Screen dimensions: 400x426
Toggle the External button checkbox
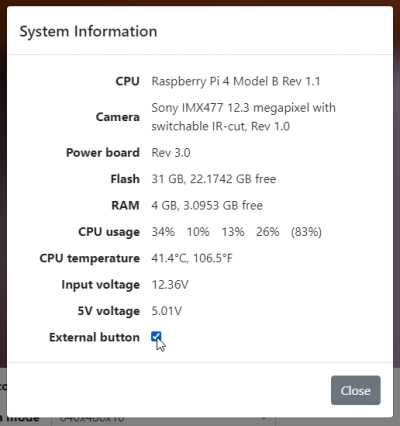tap(156, 337)
